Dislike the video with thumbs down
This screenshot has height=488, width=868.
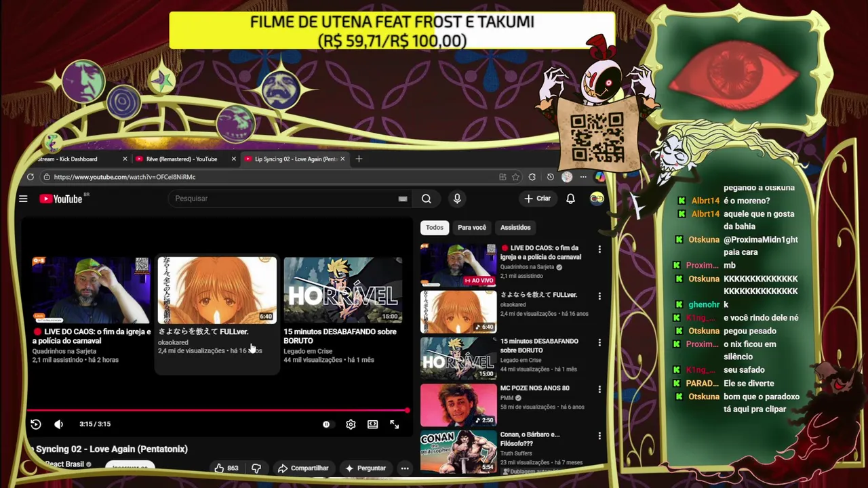pyautogui.click(x=256, y=468)
